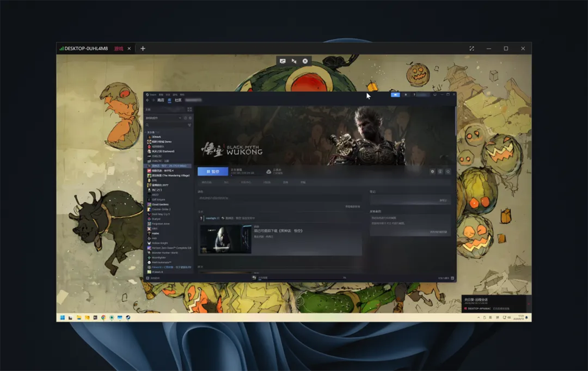
Task: Select Palworld in the library list
Action: point(169,267)
